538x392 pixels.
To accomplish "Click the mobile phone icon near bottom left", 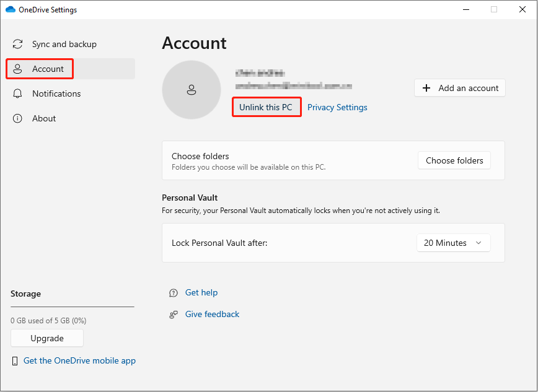I will [x=14, y=360].
